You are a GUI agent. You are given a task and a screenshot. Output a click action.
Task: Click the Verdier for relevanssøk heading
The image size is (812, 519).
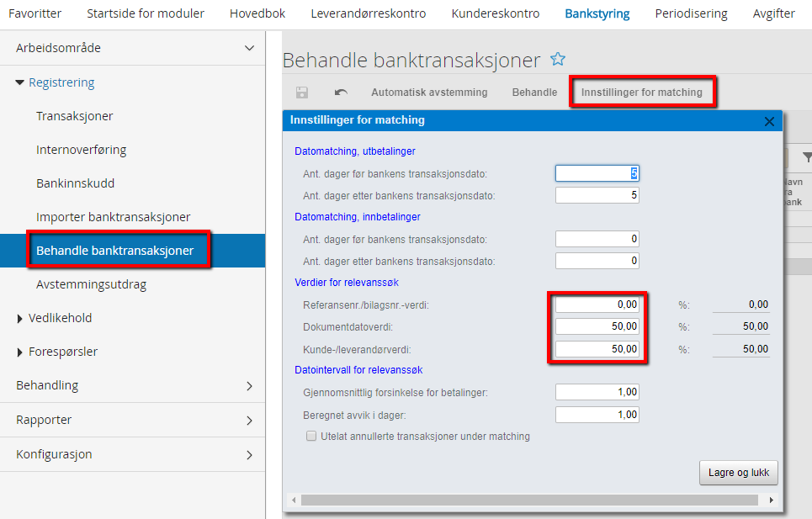tap(347, 283)
